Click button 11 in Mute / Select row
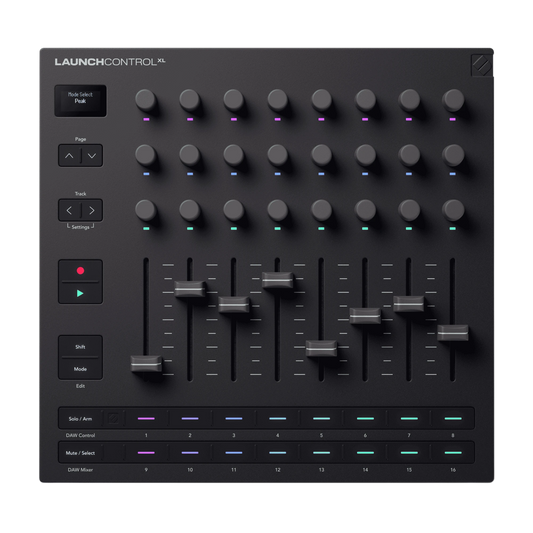This screenshot has height=533, width=533. point(234,453)
